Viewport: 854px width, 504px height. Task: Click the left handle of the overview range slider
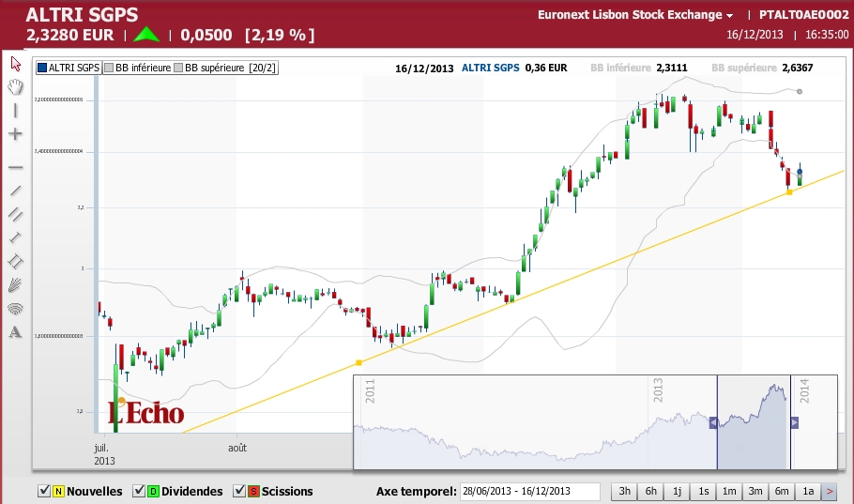[712, 423]
